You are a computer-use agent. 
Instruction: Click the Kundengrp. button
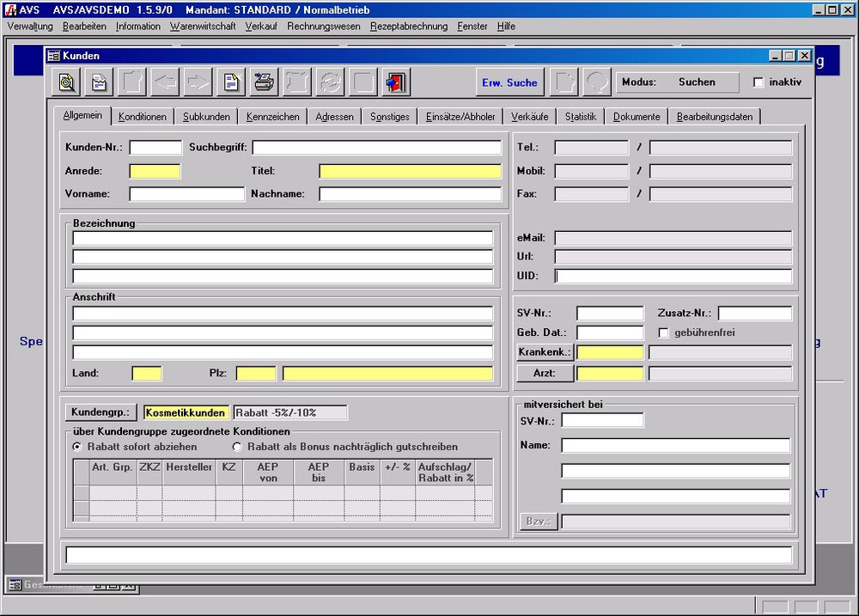[x=100, y=413]
